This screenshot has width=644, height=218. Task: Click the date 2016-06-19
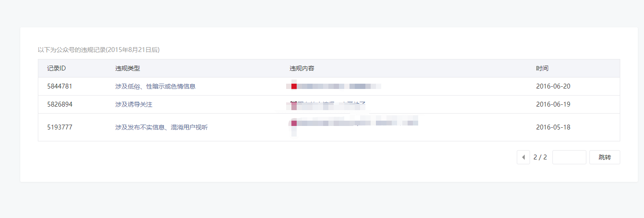pos(553,104)
